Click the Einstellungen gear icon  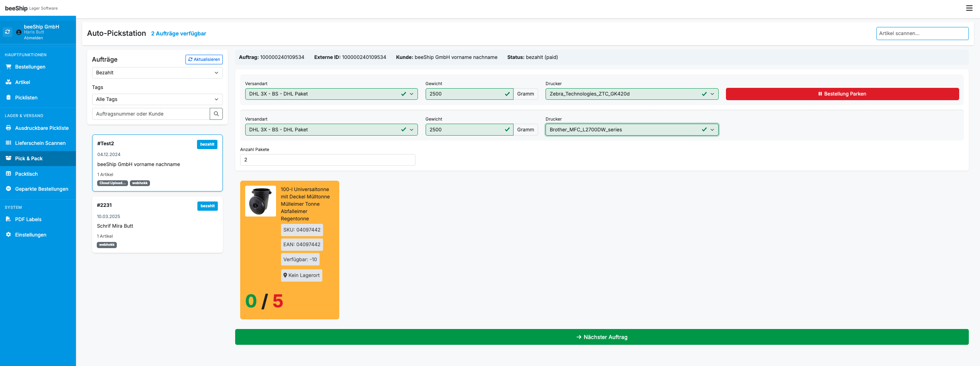[x=8, y=235]
